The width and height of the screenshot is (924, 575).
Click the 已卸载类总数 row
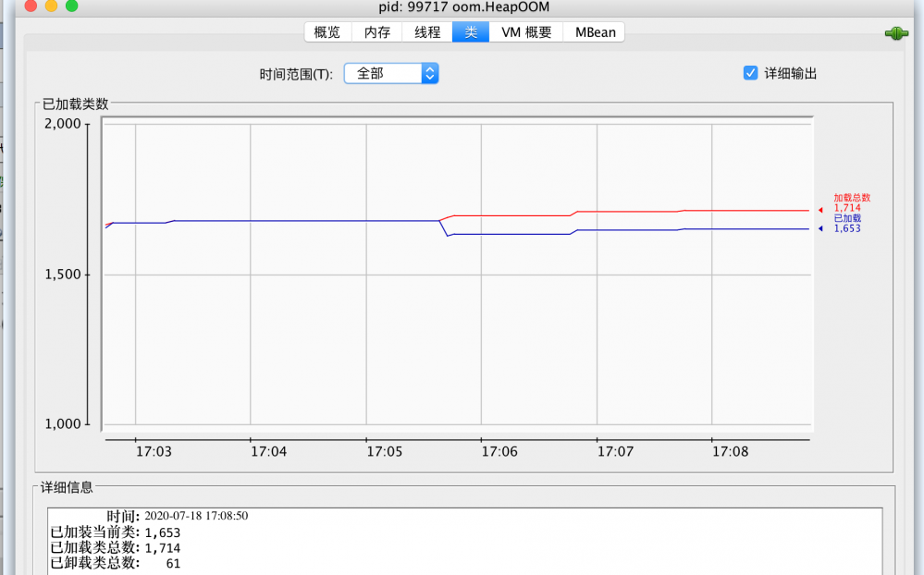click(116, 563)
